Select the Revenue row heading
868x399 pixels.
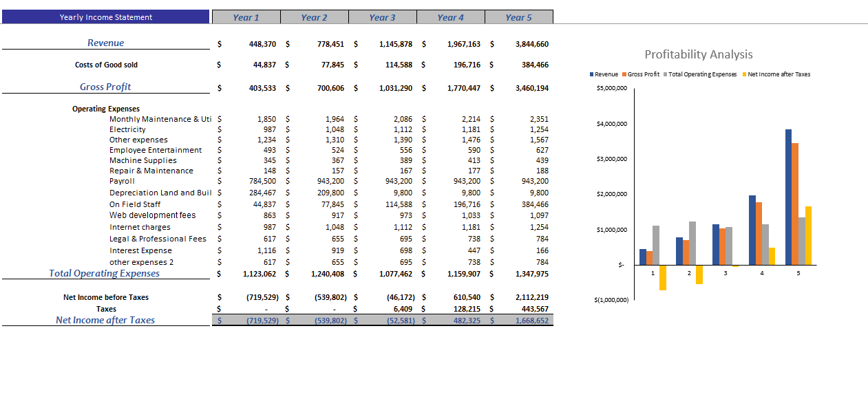(x=107, y=43)
